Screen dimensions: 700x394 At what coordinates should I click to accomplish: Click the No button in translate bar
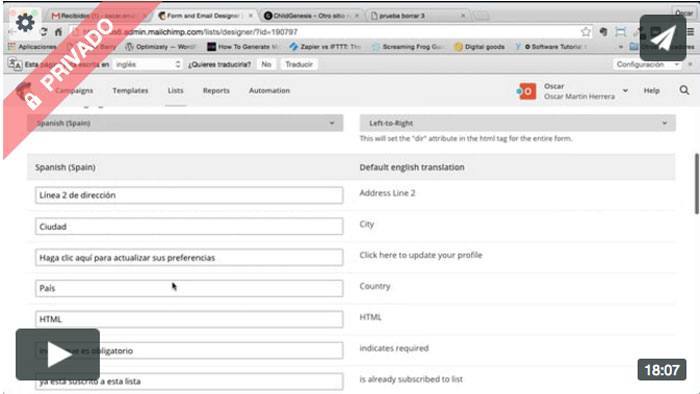point(267,64)
